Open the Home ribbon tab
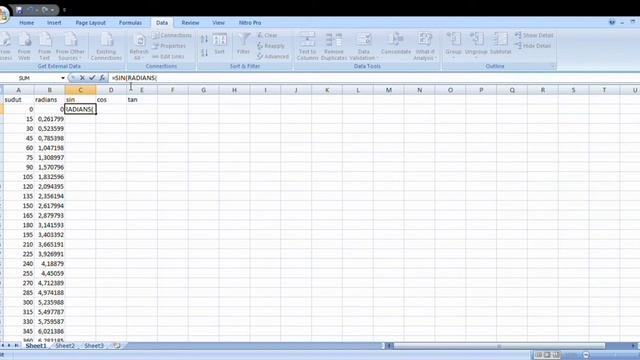 pos(27,23)
